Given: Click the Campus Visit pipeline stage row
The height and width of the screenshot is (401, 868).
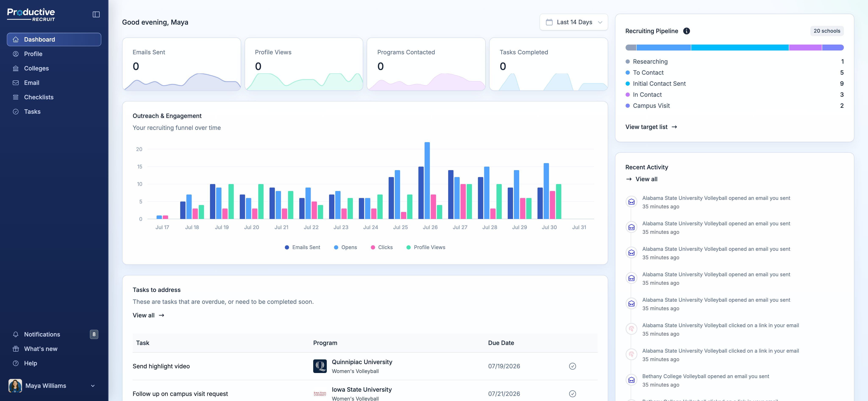Looking at the screenshot, I should pyautogui.click(x=734, y=106).
